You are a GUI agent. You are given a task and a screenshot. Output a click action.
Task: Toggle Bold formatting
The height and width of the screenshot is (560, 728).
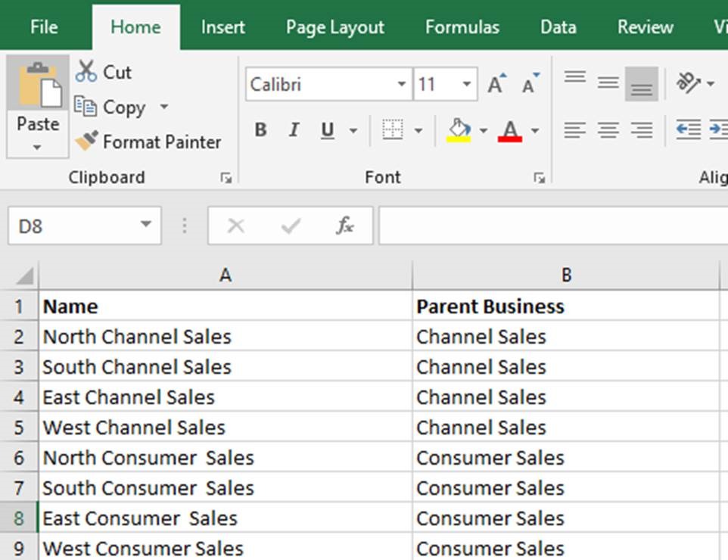click(x=260, y=130)
